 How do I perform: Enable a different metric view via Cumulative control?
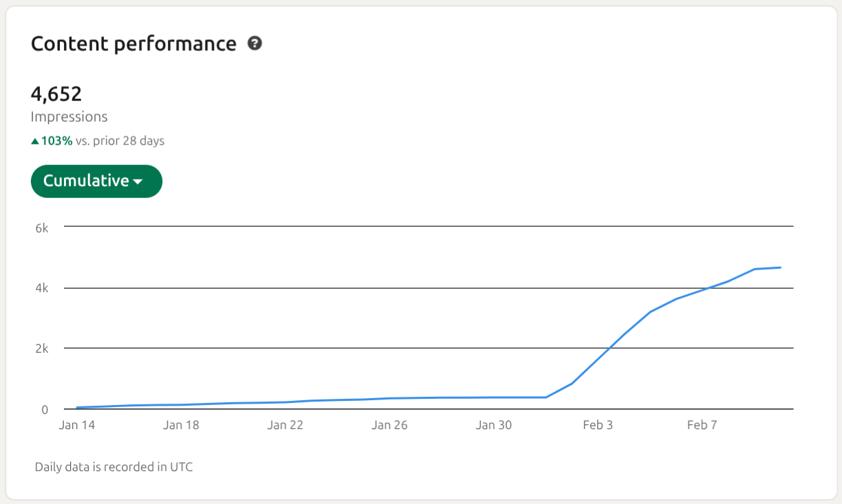click(96, 181)
